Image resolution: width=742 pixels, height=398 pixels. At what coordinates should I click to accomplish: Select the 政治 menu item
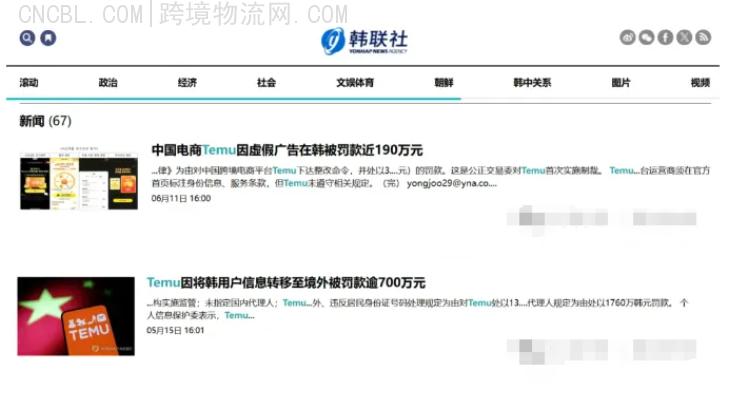click(x=108, y=83)
